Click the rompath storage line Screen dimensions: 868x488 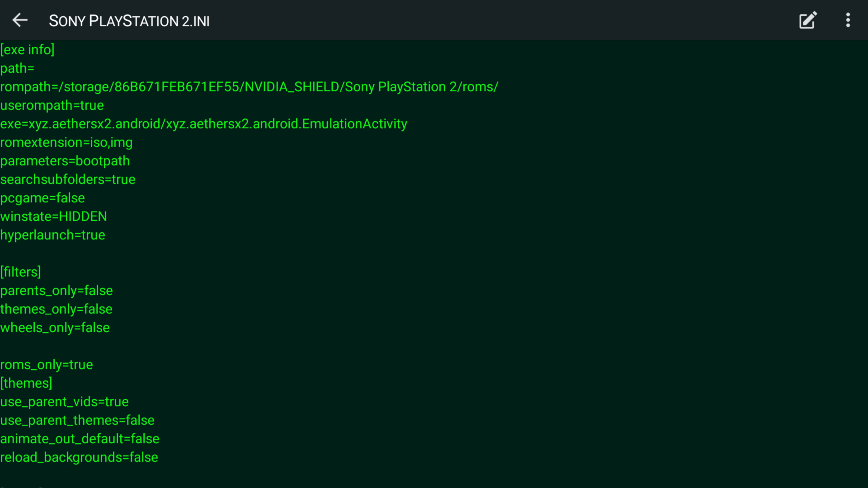coord(249,87)
